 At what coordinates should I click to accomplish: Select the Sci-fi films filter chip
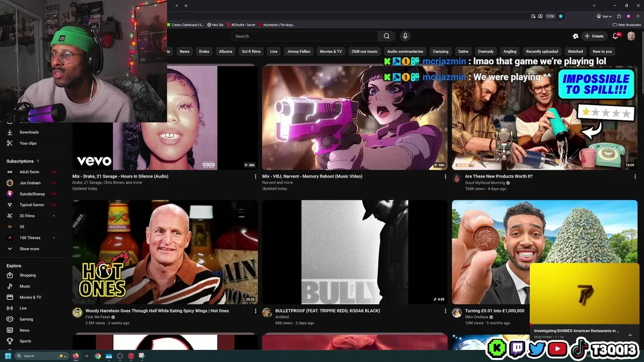(251, 51)
